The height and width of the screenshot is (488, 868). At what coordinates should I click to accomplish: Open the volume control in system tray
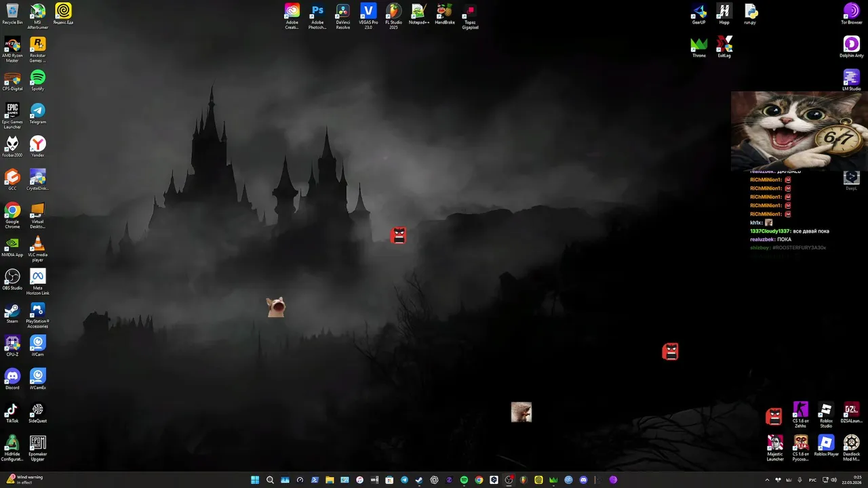833,480
